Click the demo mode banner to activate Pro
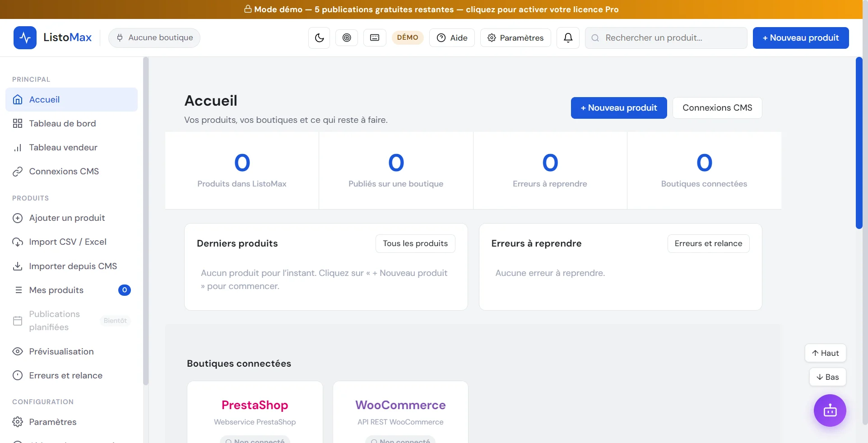The width and height of the screenshot is (868, 443). click(431, 9)
